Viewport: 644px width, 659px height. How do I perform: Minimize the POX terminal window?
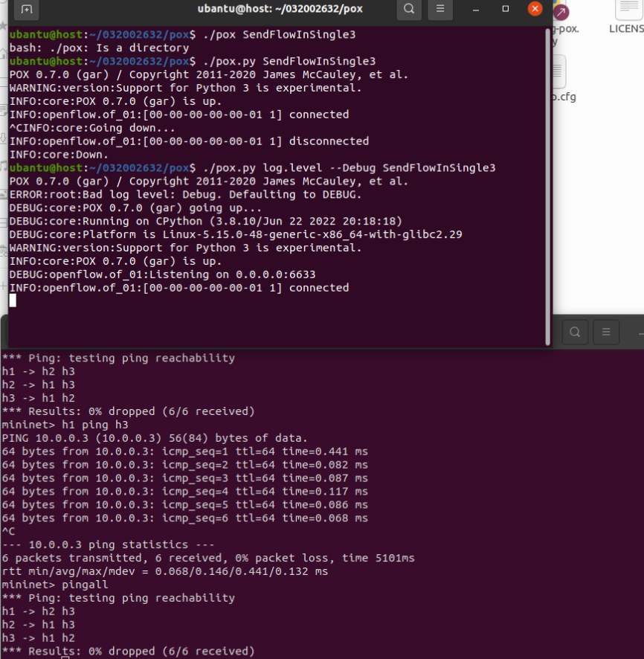[x=475, y=9]
